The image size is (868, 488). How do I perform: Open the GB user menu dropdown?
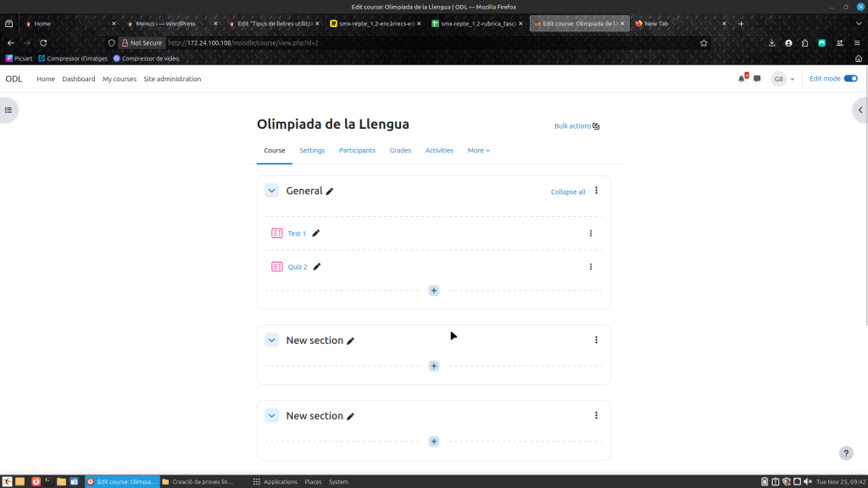click(x=783, y=79)
